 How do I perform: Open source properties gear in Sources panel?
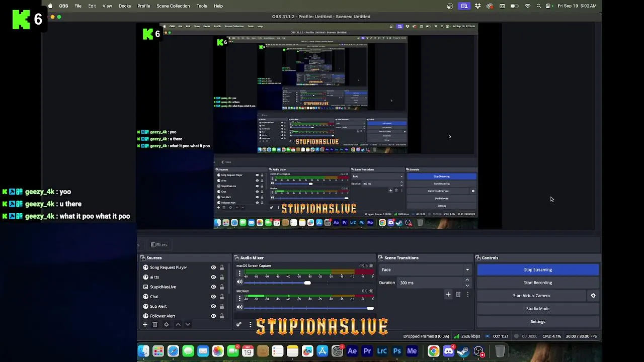tap(167, 325)
